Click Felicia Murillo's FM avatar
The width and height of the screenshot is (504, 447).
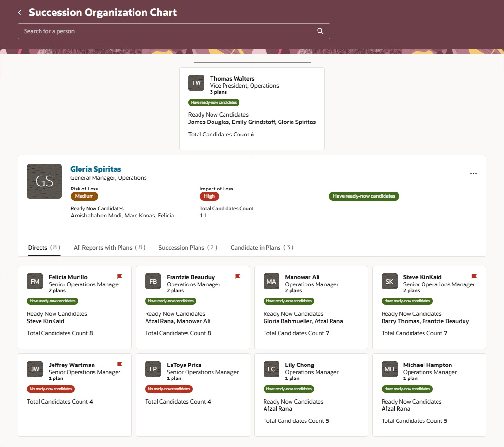tap(35, 281)
